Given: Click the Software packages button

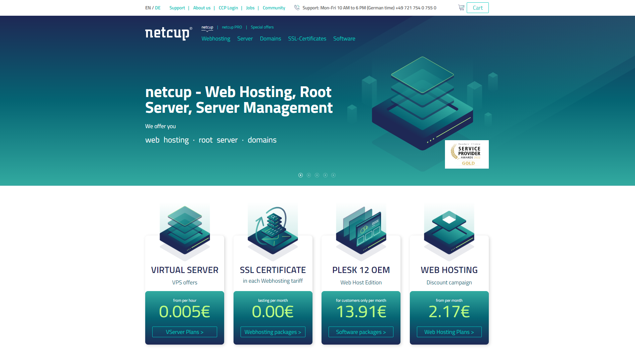Looking at the screenshot, I should click(x=361, y=332).
